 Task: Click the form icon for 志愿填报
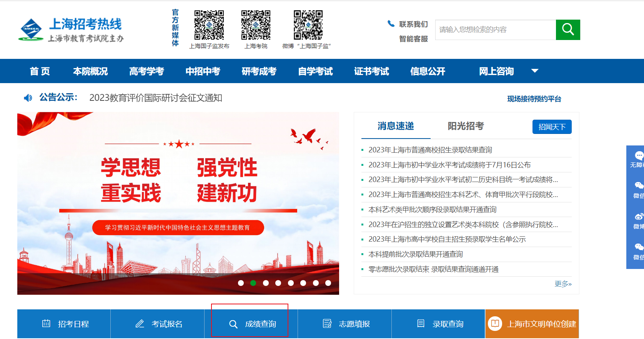tap(327, 324)
